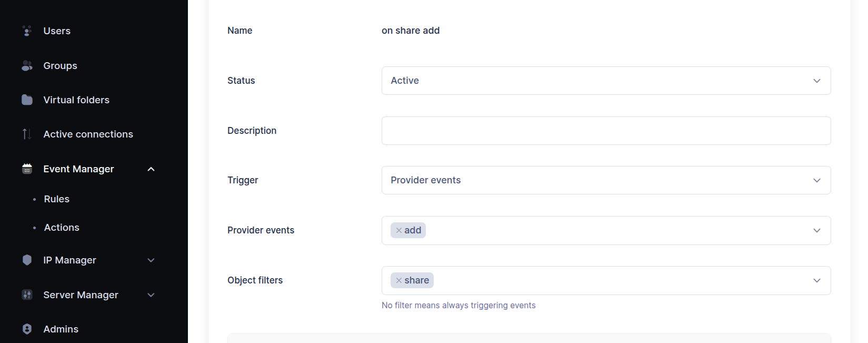Expand the Object filters multiselect
Screen dimensions: 868x343
pos(816,280)
